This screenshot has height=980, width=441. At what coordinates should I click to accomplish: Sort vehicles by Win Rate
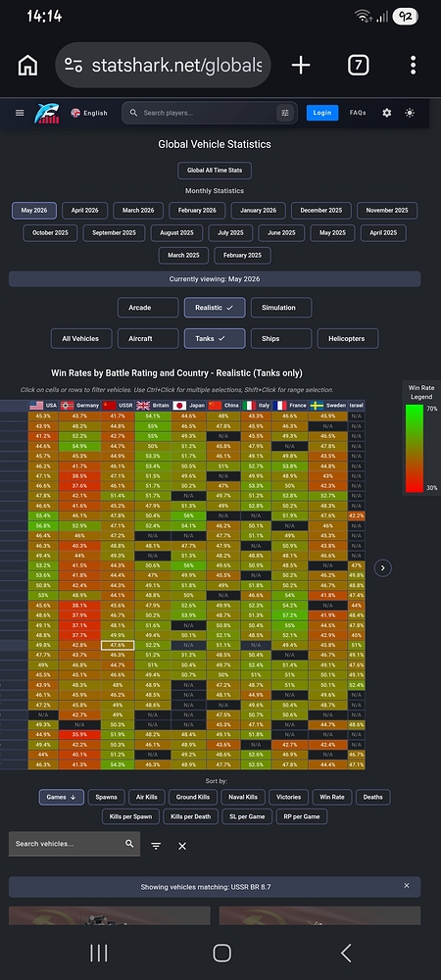(x=332, y=798)
